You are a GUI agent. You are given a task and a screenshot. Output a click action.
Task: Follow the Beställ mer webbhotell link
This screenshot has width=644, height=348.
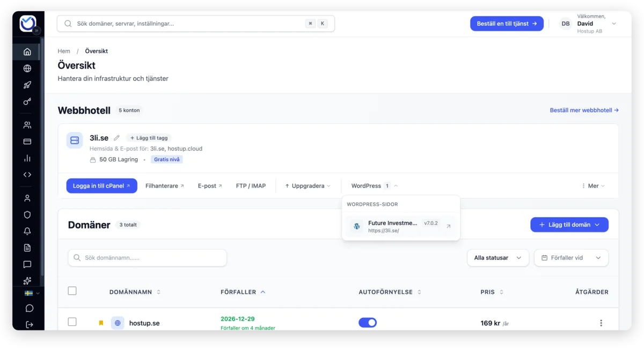click(584, 110)
